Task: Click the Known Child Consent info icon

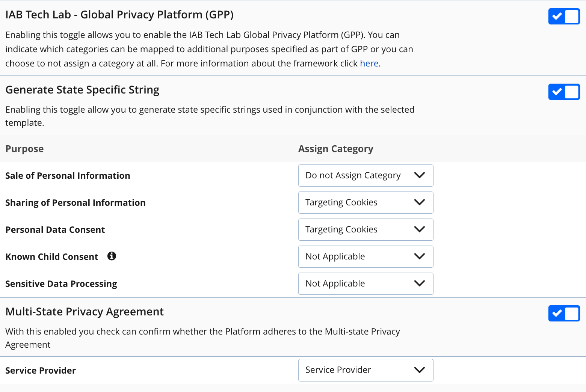Action: (x=112, y=256)
